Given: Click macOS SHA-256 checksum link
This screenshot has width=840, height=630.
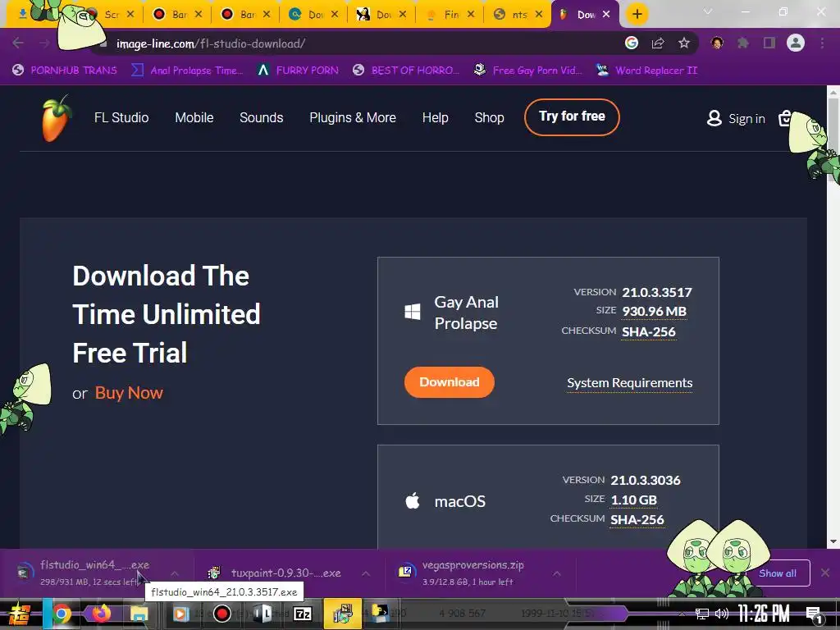Looking at the screenshot, I should (x=637, y=519).
